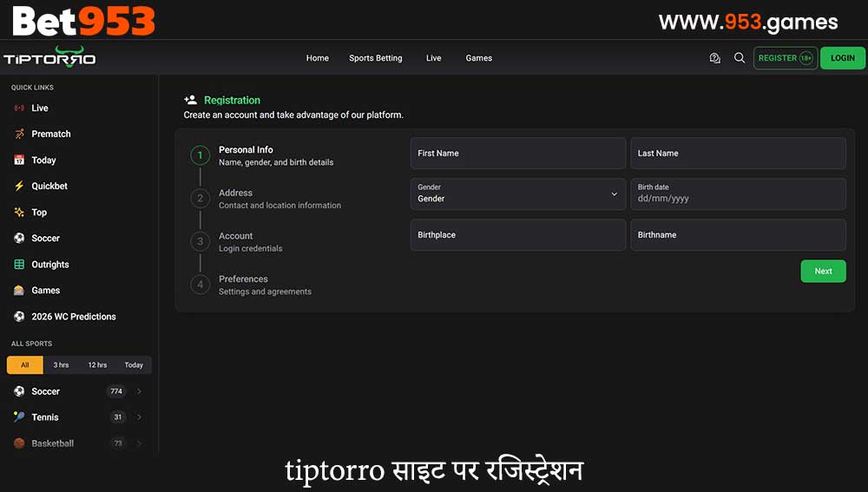Select the Today filter tab
Image resolution: width=868 pixels, height=492 pixels.
pos(134,364)
